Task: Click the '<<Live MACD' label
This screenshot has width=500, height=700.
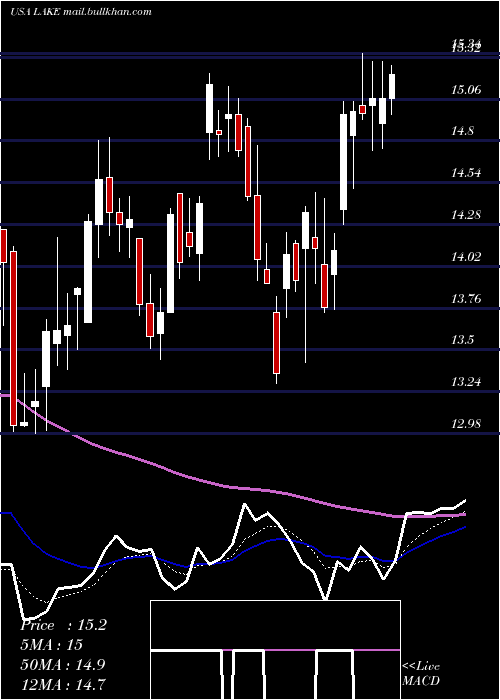Action: click(x=421, y=673)
